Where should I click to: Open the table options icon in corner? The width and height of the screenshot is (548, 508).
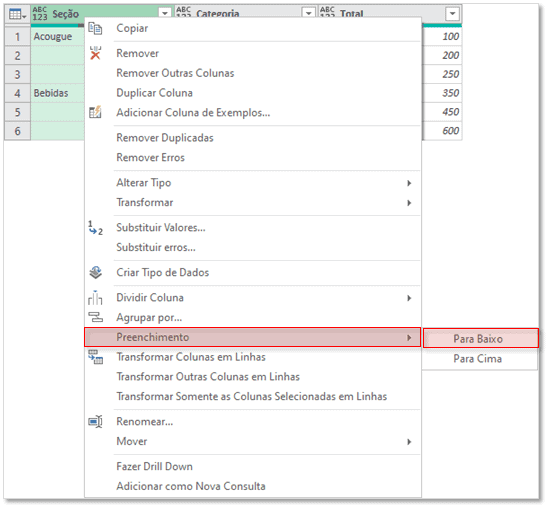click(x=17, y=14)
